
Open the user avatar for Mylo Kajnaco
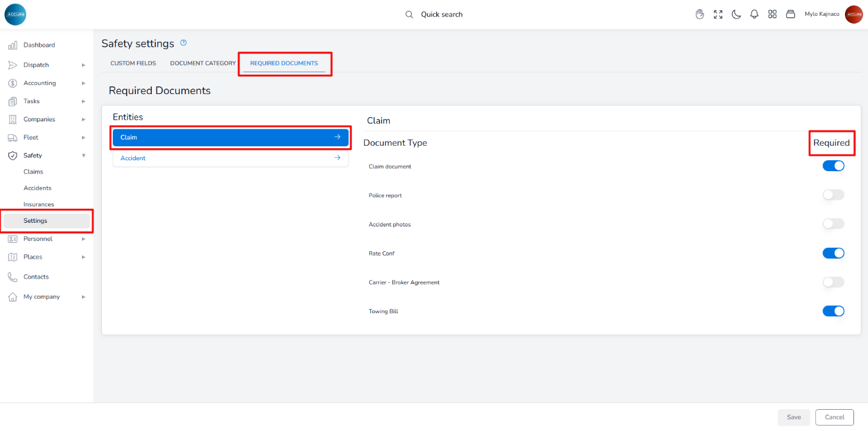point(853,15)
